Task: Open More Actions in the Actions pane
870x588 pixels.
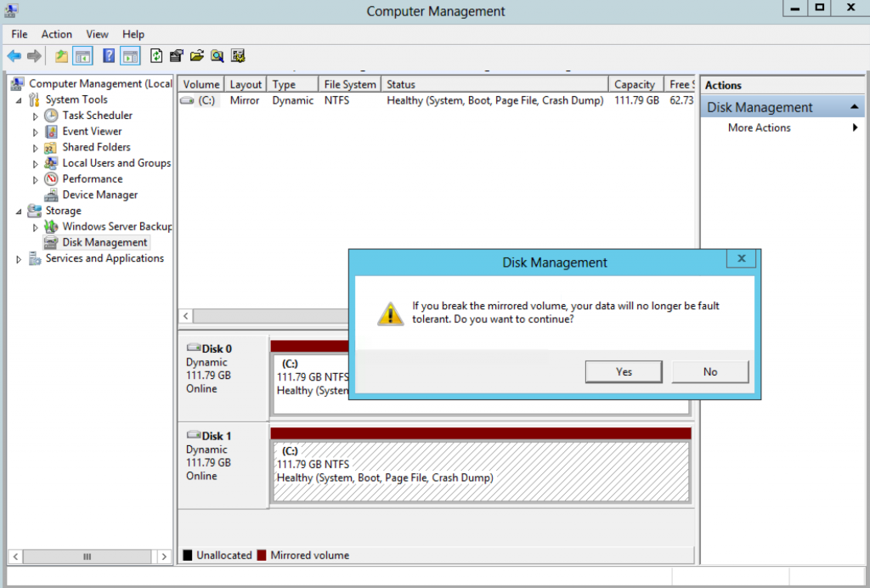Action: pyautogui.click(x=759, y=127)
